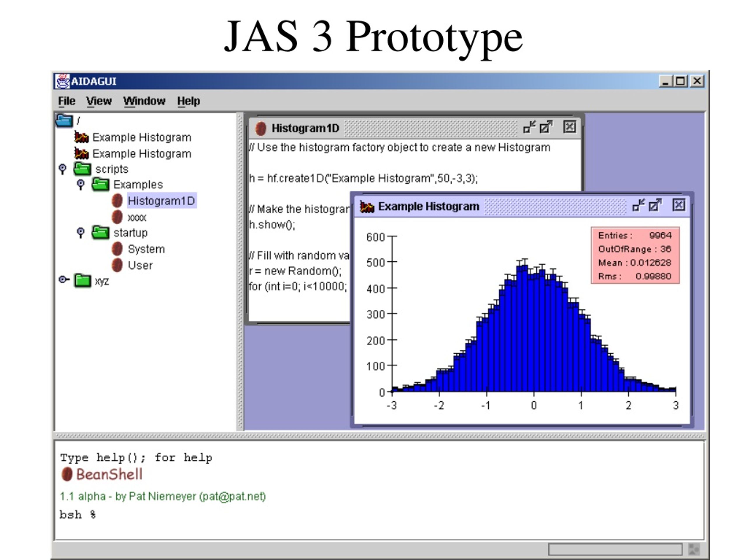Click the hf.create1D code line in script editor
The height and width of the screenshot is (560, 747).
pos(363,178)
